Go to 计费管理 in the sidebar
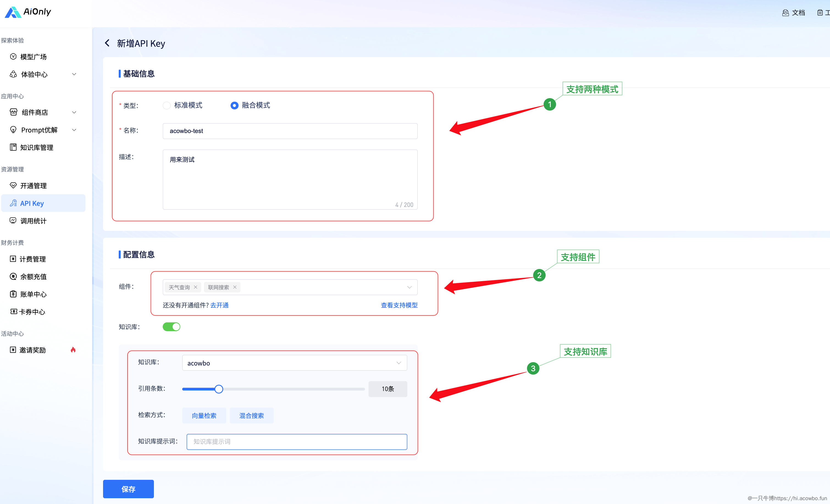Screen dimensions: 830x504 point(32,259)
